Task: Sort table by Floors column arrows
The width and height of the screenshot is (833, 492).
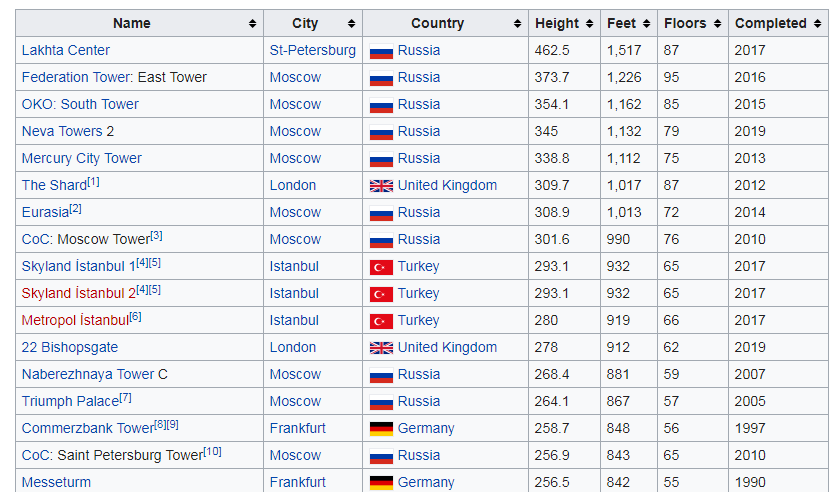Action: 717,23
